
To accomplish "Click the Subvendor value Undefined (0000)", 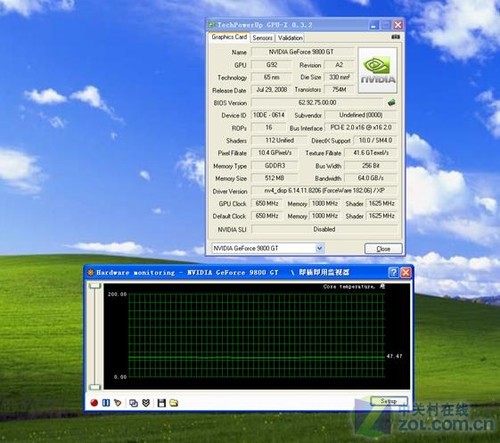I will click(x=361, y=115).
